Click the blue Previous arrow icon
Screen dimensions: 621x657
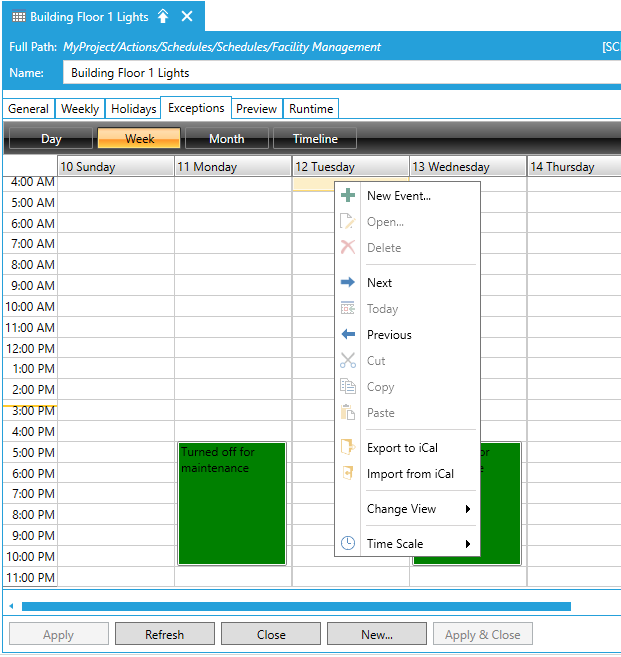click(348, 335)
